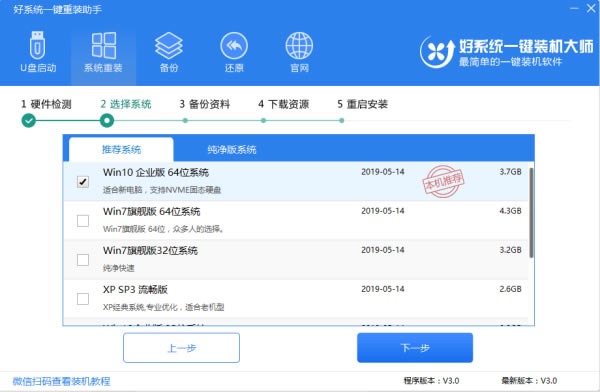The height and width of the screenshot is (392, 600).
Task: Click the 2019-05-14 date of Win10 row
Action: [x=383, y=172]
